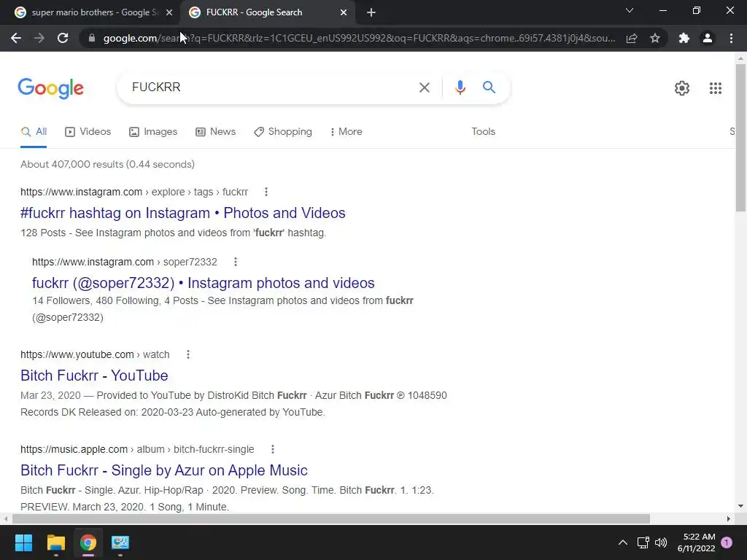
Task: Click the instagram.com explore tags URL text
Action: 134,192
